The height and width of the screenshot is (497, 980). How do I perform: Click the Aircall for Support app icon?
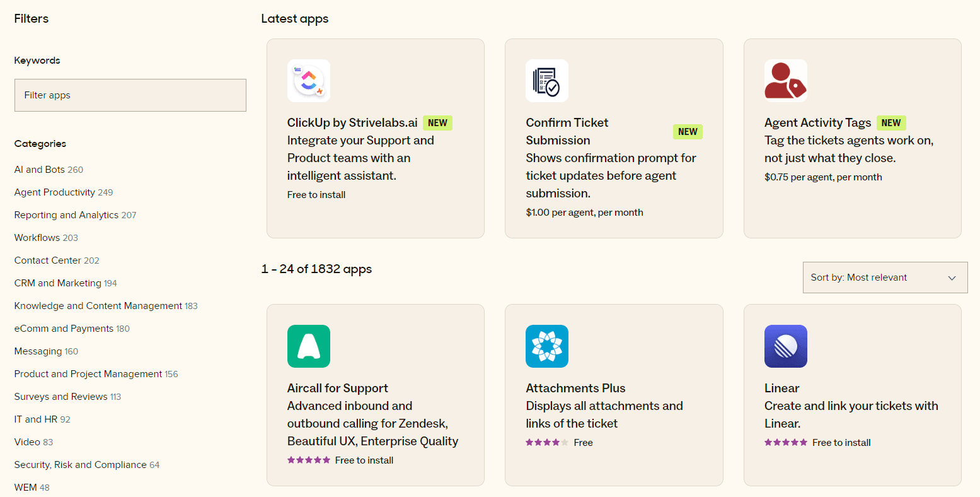tap(309, 346)
